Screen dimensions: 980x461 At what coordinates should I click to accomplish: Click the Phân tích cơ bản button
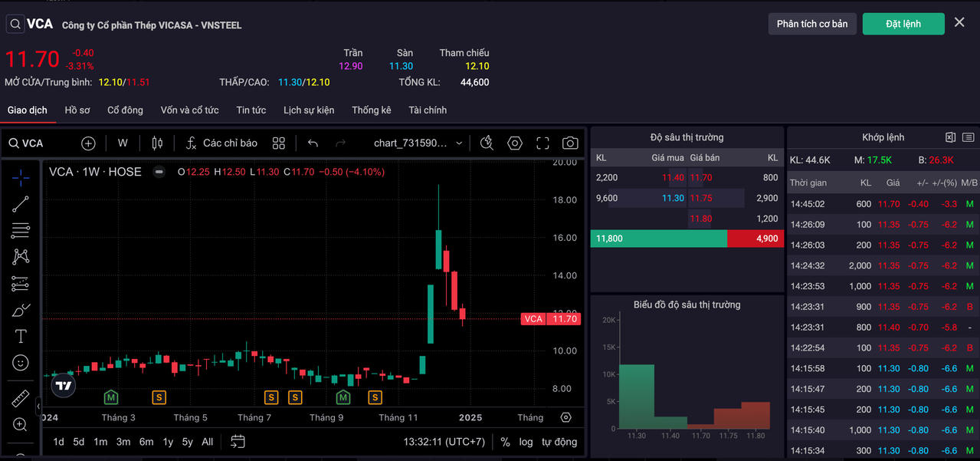pyautogui.click(x=811, y=24)
